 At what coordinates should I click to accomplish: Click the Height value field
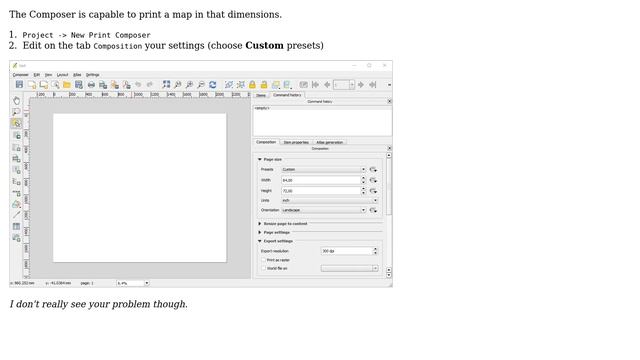coord(320,191)
